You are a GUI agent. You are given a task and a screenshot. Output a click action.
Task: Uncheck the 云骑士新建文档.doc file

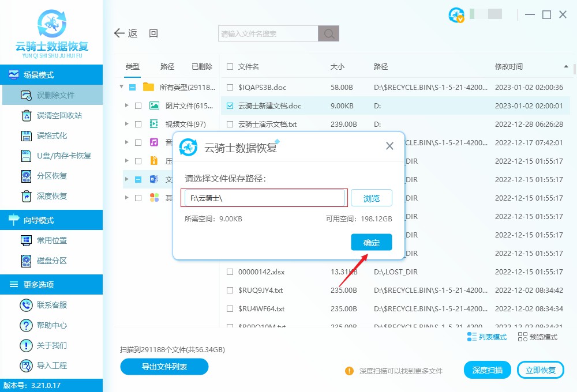(230, 106)
